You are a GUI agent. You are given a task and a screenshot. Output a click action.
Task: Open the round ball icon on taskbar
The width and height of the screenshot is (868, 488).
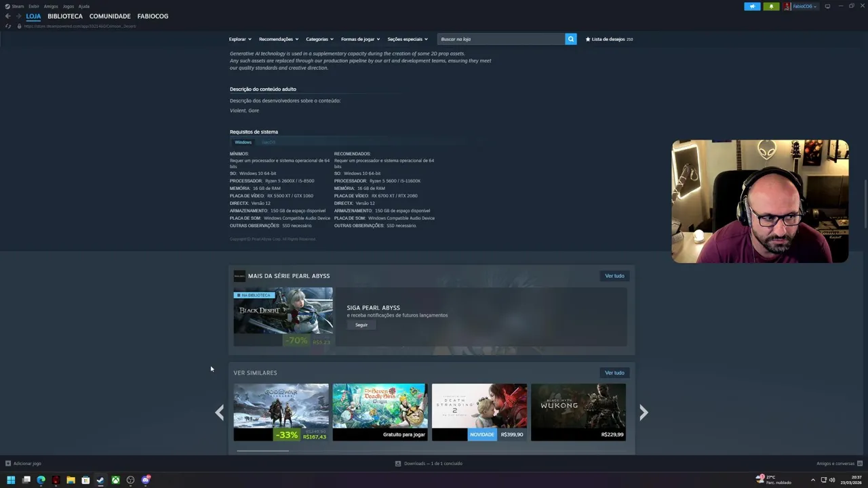click(131, 480)
